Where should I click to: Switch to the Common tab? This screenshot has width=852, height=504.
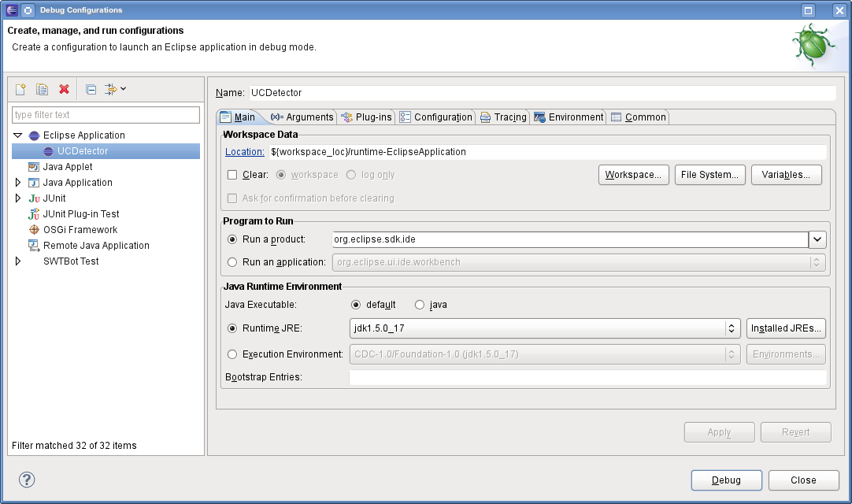coord(639,117)
